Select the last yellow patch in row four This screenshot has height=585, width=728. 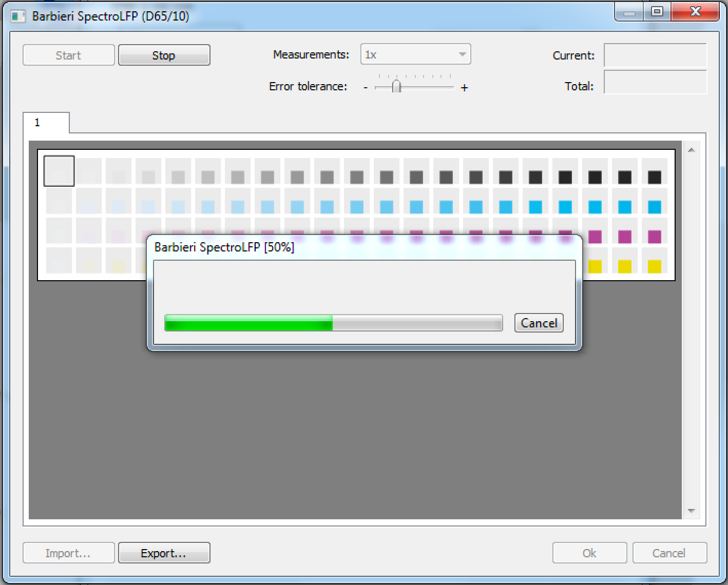[655, 266]
